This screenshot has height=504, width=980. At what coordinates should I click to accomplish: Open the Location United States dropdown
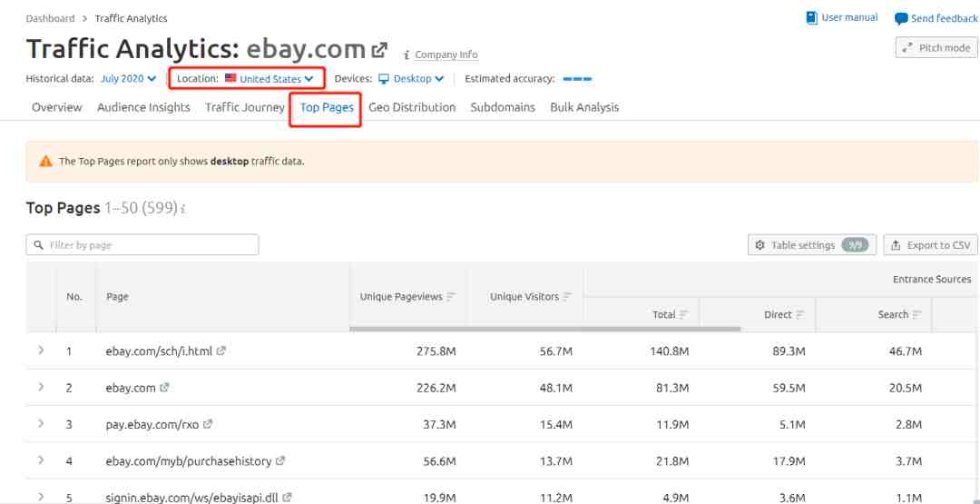269,79
